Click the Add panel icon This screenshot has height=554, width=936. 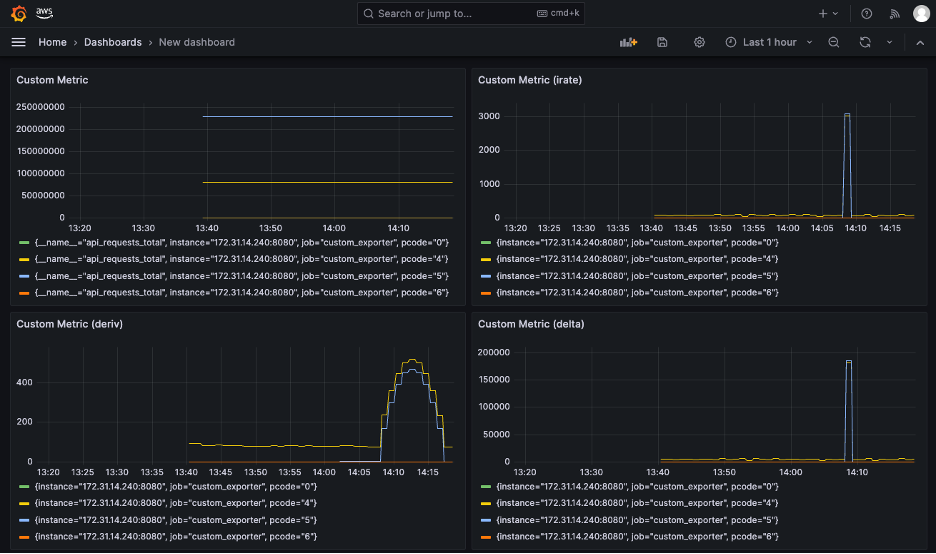(628, 42)
